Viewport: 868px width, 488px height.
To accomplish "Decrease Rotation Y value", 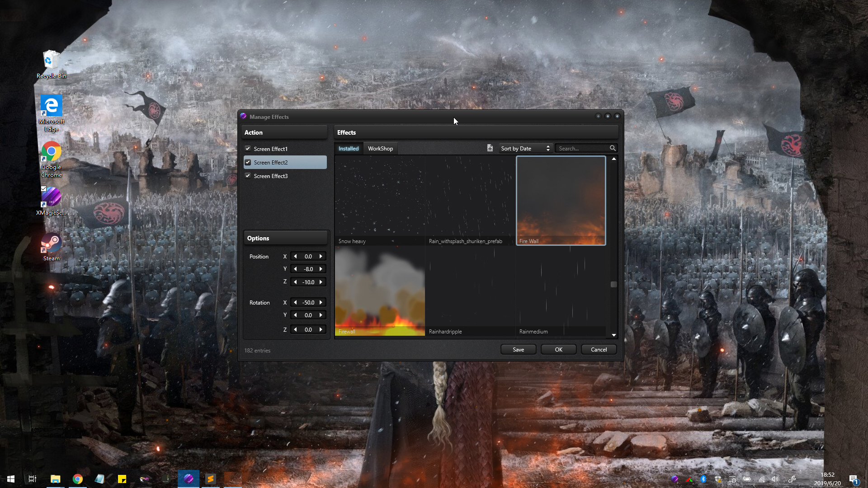I will 295,315.
